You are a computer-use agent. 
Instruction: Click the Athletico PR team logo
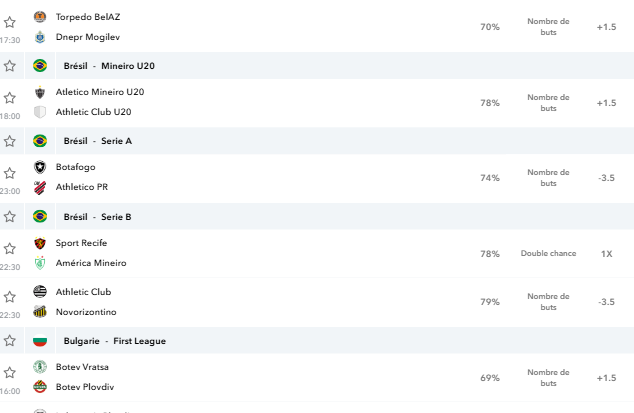pos(40,187)
